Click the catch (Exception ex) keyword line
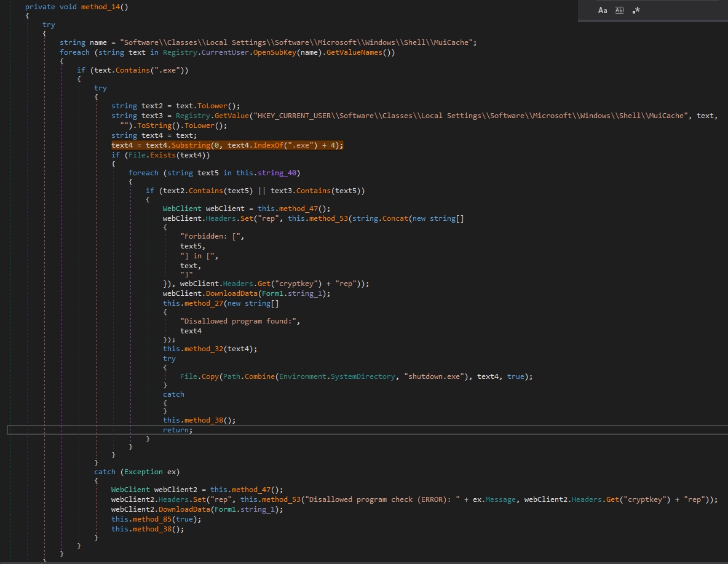Image resolution: width=728 pixels, height=564 pixels. pos(136,472)
